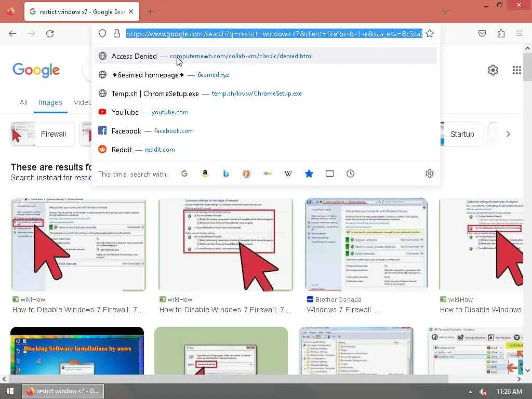Switch to the All search tab
532x399 pixels.
[23, 102]
